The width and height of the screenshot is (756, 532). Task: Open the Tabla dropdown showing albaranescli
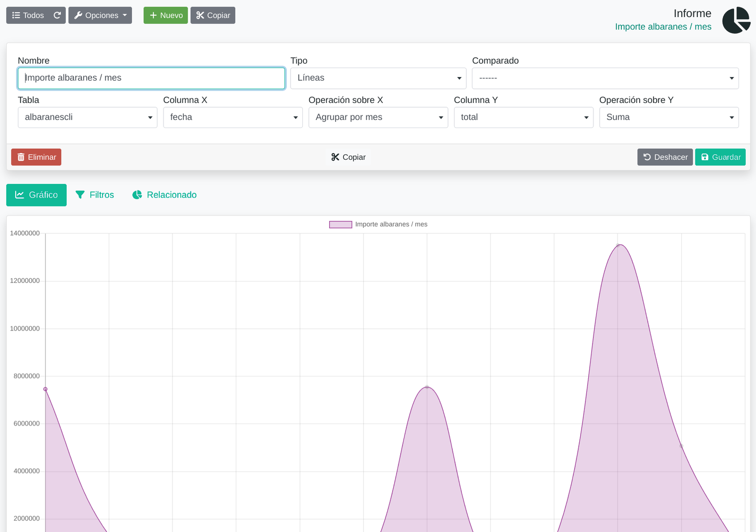click(87, 117)
